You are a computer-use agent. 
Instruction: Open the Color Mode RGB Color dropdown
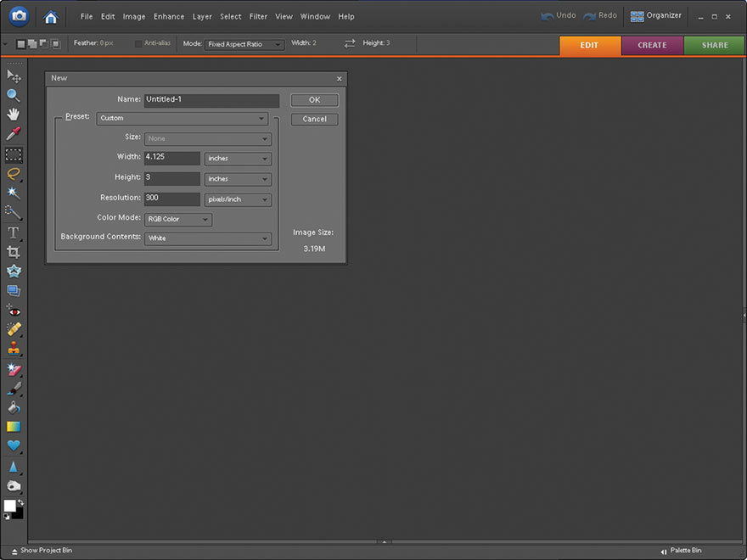pos(178,219)
